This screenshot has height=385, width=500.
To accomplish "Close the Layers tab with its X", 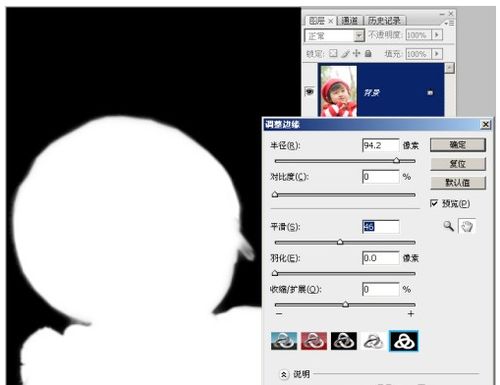I will pyautogui.click(x=331, y=21).
